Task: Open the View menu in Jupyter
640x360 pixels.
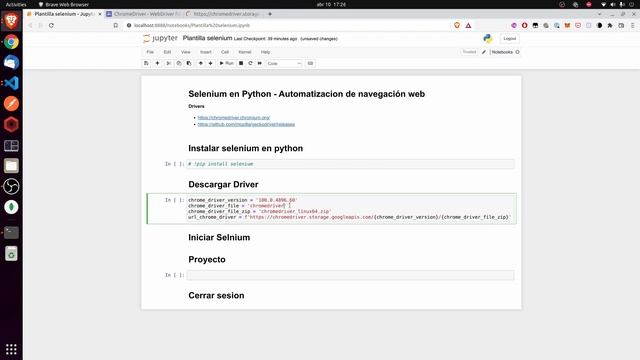Action: click(186, 52)
